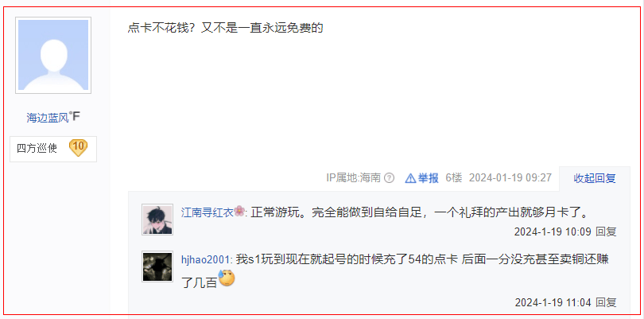The width and height of the screenshot is (644, 319).
Task: Collapse replies with 收起回复
Action: click(594, 178)
